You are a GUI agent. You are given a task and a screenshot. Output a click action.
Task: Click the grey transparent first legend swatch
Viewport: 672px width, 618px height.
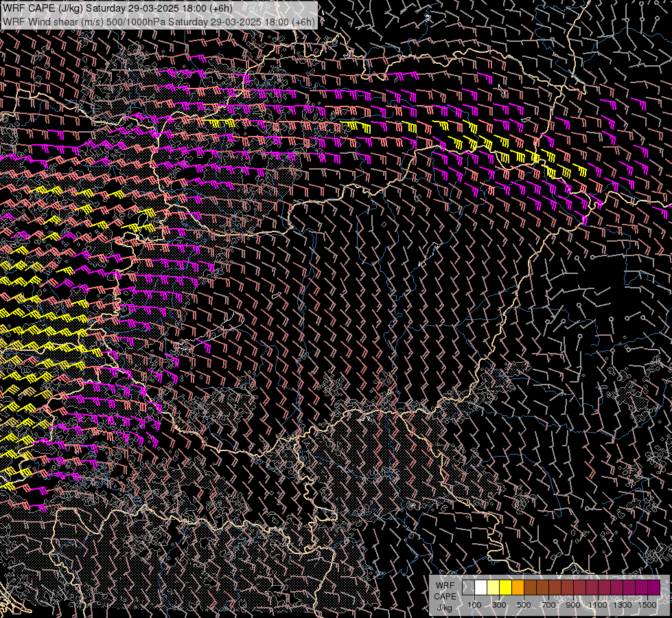click(x=468, y=588)
